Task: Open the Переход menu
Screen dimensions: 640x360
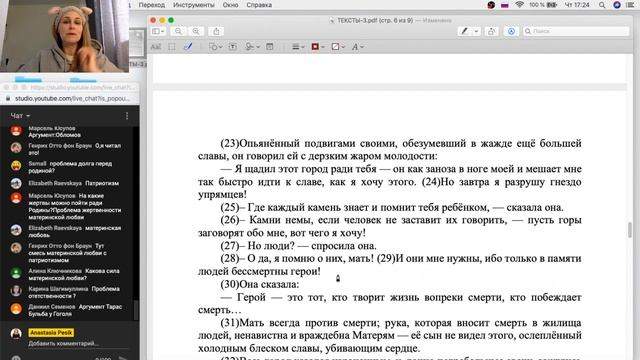Action: click(151, 5)
